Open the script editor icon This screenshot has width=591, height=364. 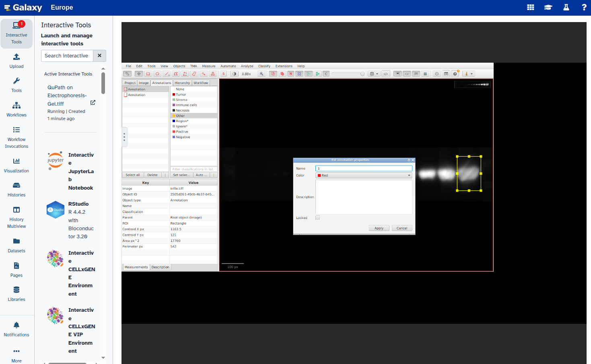coord(386,74)
